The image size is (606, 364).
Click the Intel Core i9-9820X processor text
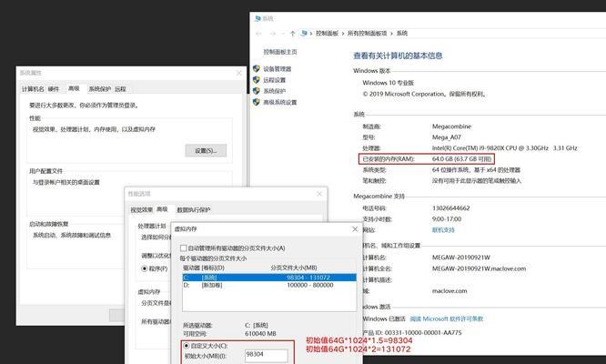click(504, 148)
